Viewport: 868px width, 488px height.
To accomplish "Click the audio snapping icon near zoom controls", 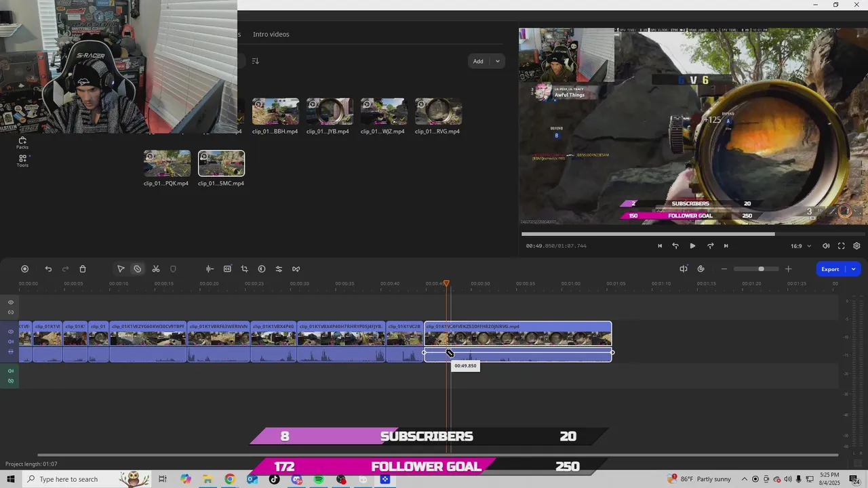I will point(684,269).
